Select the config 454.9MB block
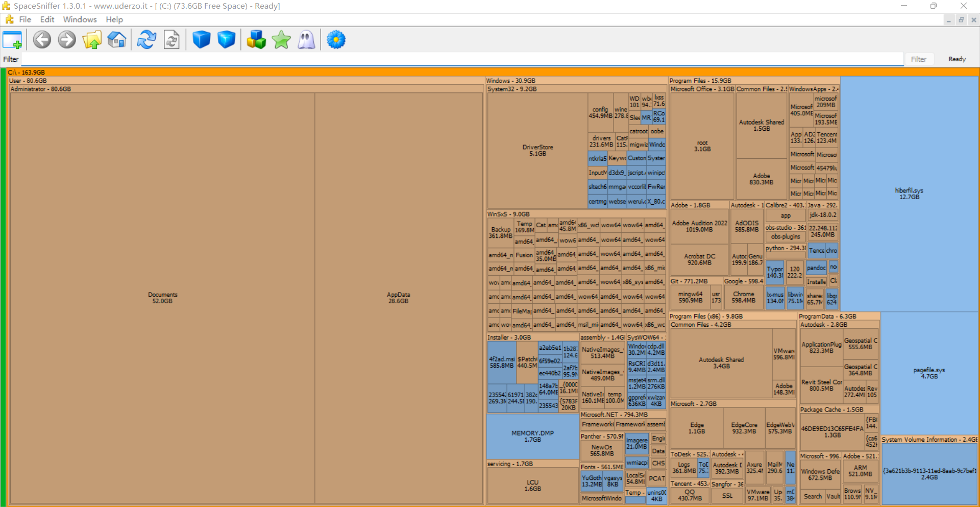 (600, 112)
